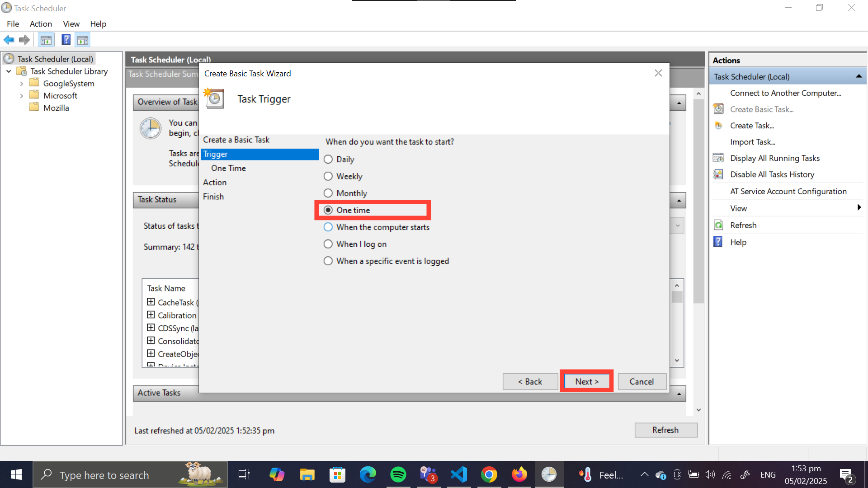Screen dimensions: 868x488
Task: Click the forward arrow toolbar icon
Action: (24, 40)
